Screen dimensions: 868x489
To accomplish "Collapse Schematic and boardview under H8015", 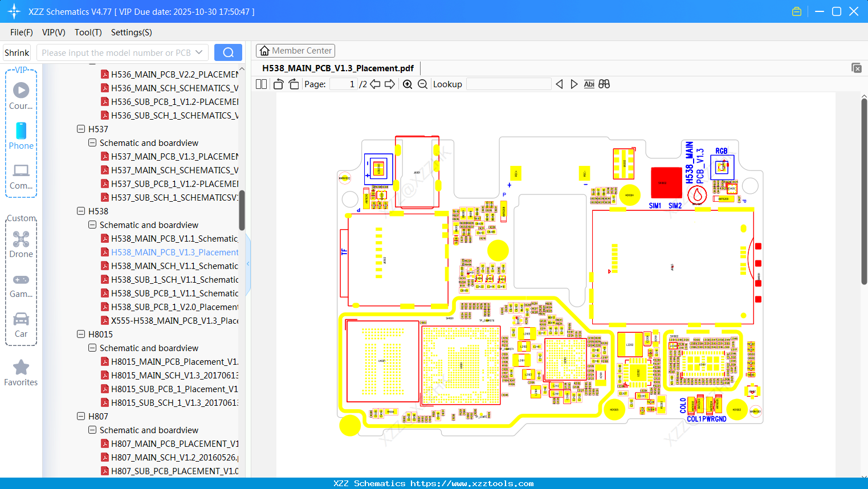I will coord(92,348).
